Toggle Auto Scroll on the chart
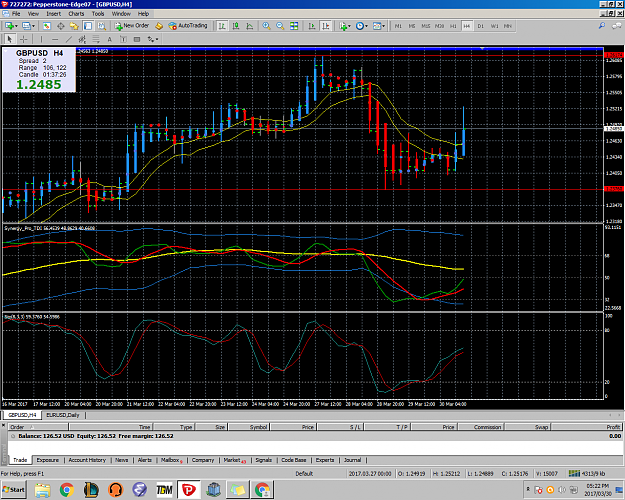This screenshot has height=500, width=625. coord(312,26)
